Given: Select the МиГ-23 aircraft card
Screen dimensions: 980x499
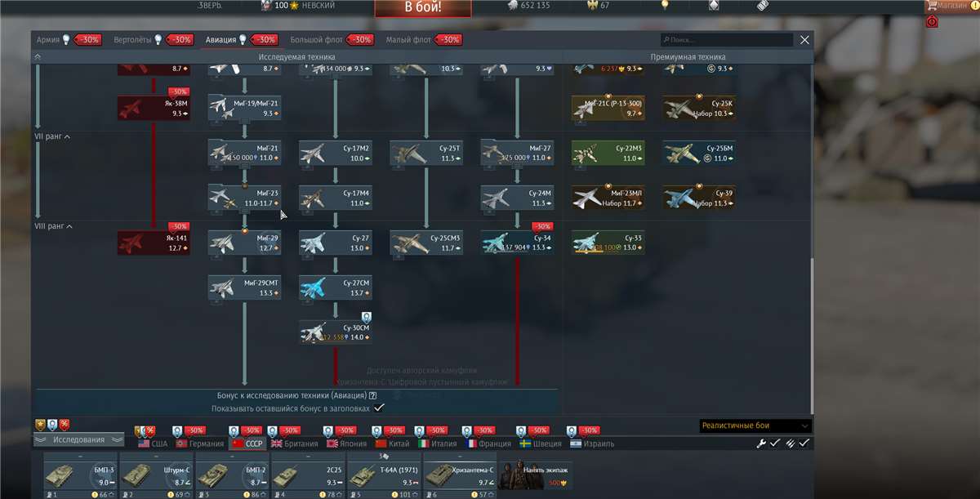Looking at the screenshot, I should pyautogui.click(x=244, y=198).
